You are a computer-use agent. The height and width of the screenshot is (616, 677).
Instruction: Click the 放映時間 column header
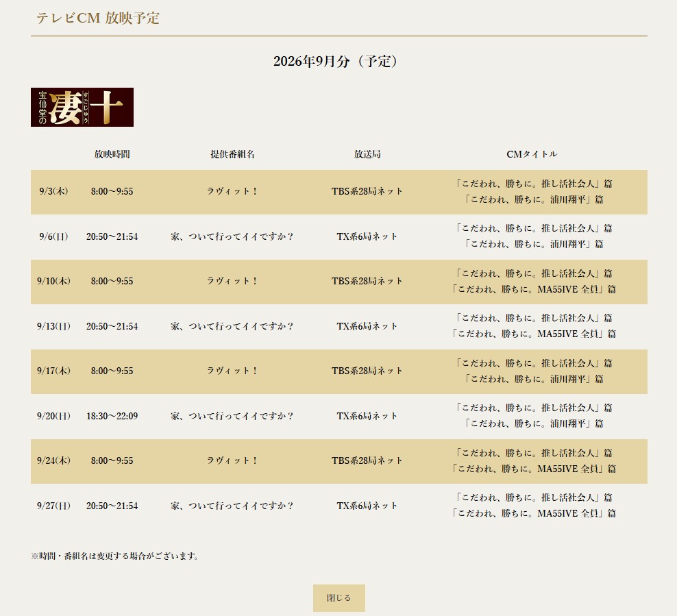(x=112, y=154)
